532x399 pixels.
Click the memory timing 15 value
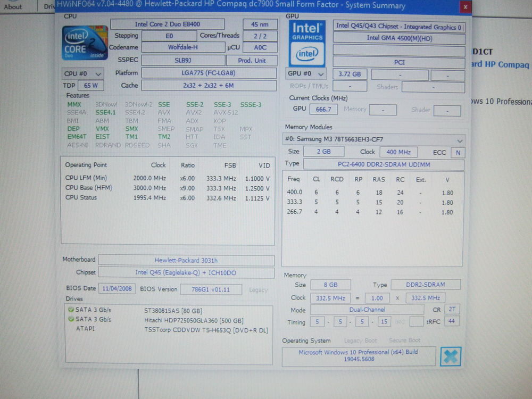click(384, 321)
